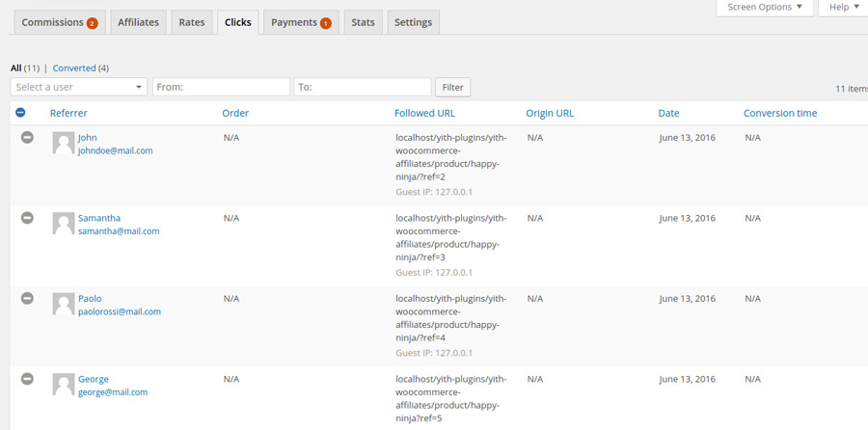The width and height of the screenshot is (868, 430).
Task: Click the minus icon in George's row
Action: pyautogui.click(x=27, y=379)
